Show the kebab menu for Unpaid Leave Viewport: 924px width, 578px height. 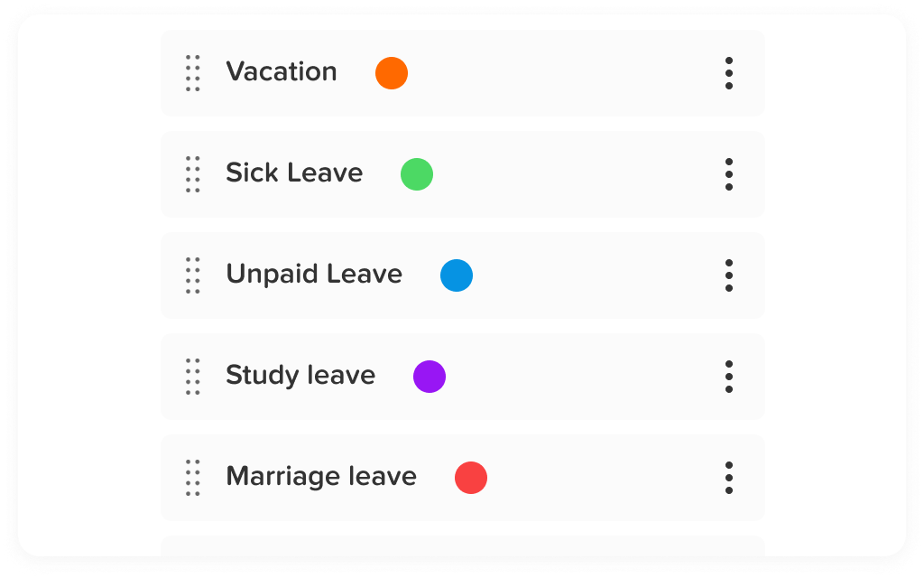[728, 275]
